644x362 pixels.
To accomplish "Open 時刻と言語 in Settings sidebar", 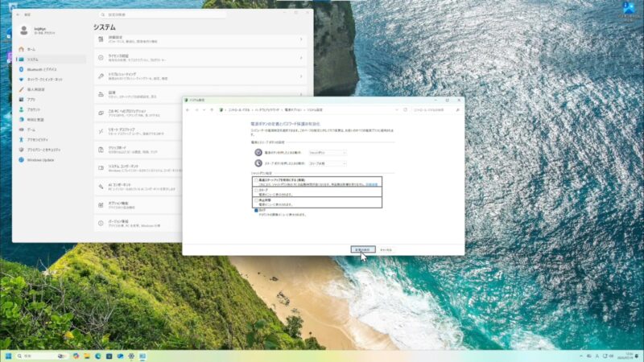I will [x=51, y=119].
